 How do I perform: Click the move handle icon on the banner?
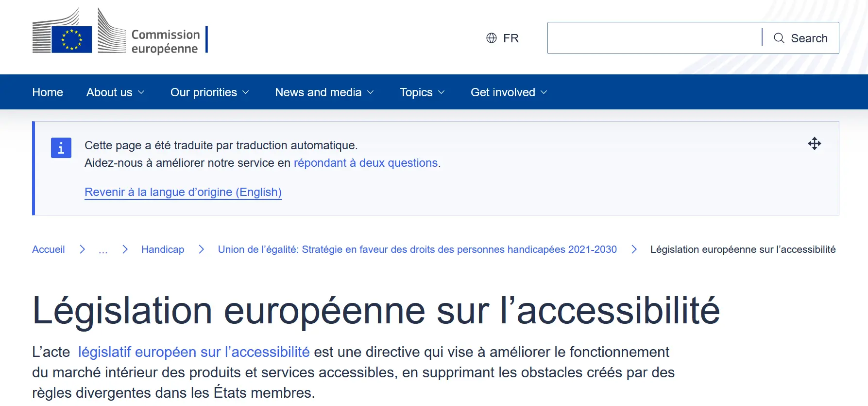coord(815,143)
